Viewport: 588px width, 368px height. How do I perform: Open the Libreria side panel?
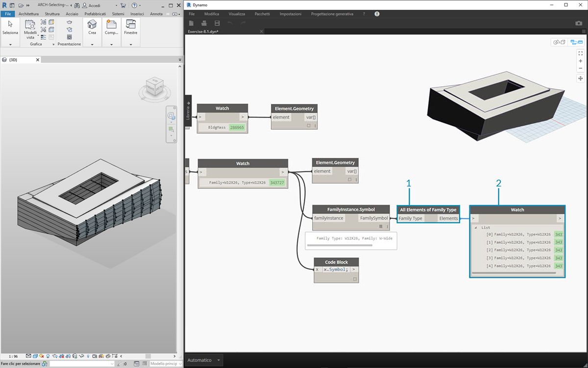click(x=188, y=111)
